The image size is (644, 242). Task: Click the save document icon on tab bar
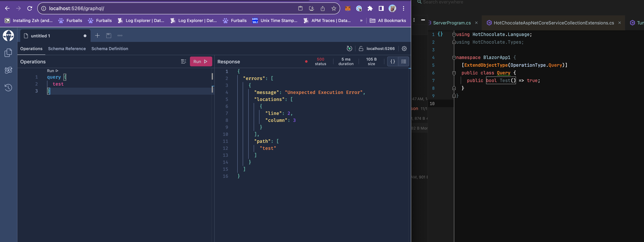(x=109, y=35)
